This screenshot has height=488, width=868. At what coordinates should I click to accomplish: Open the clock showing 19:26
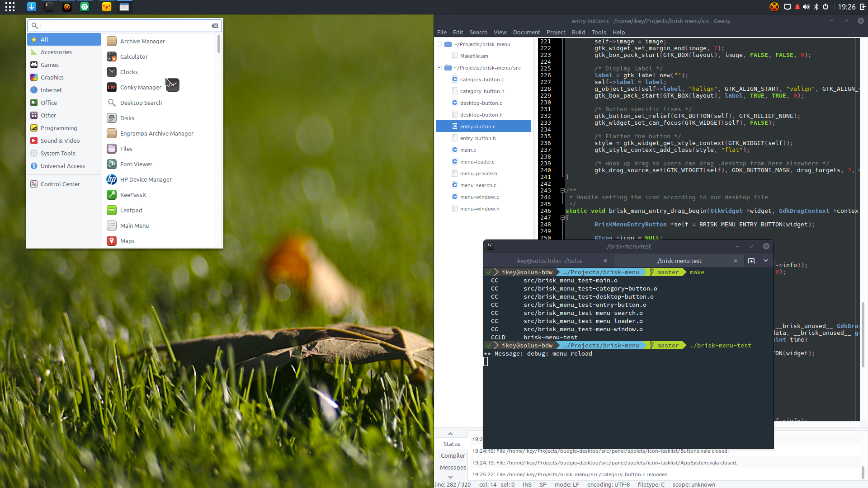point(846,7)
